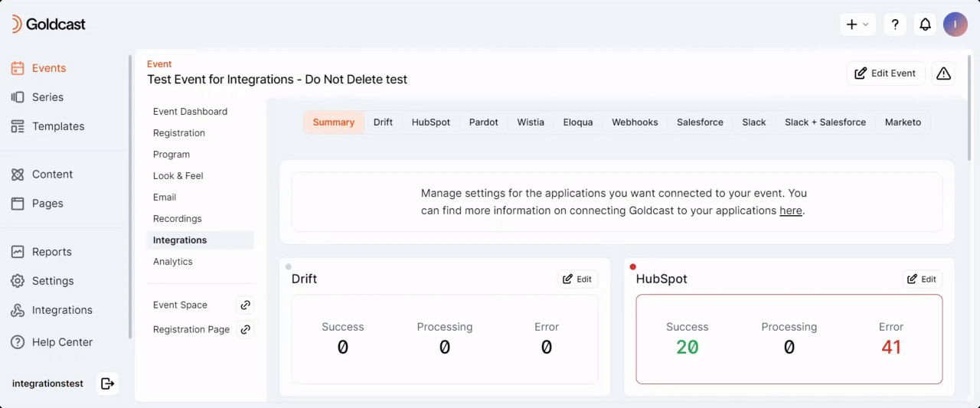Click the HubSpot error count 41
Viewport: 980px width, 408px height.
pyautogui.click(x=890, y=347)
